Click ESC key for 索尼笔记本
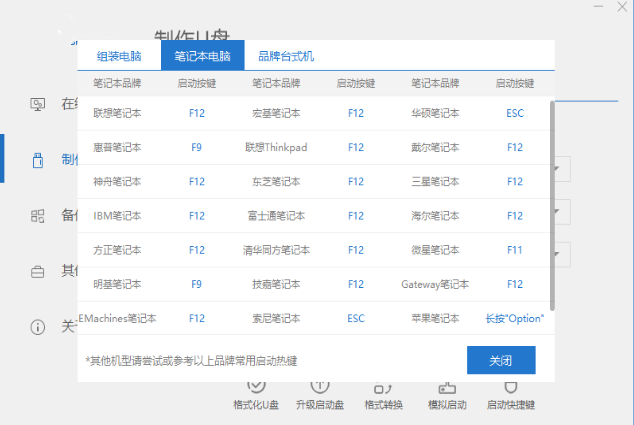The width and height of the screenshot is (634, 425). [356, 319]
